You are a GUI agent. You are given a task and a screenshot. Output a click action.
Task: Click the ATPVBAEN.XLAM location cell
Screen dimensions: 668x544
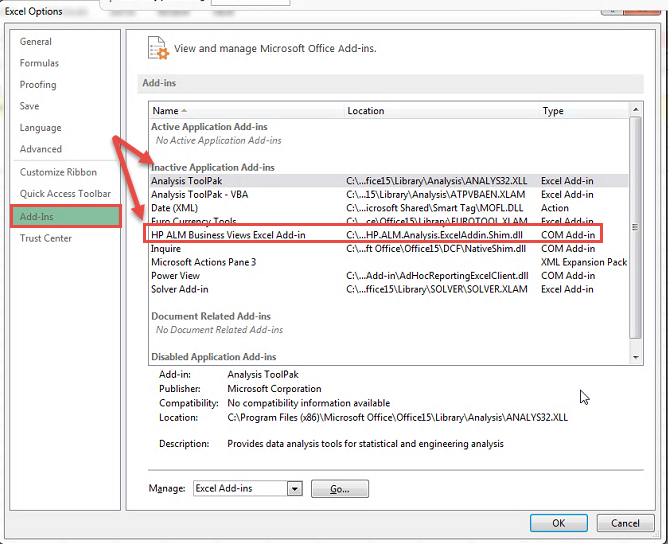tap(435, 194)
